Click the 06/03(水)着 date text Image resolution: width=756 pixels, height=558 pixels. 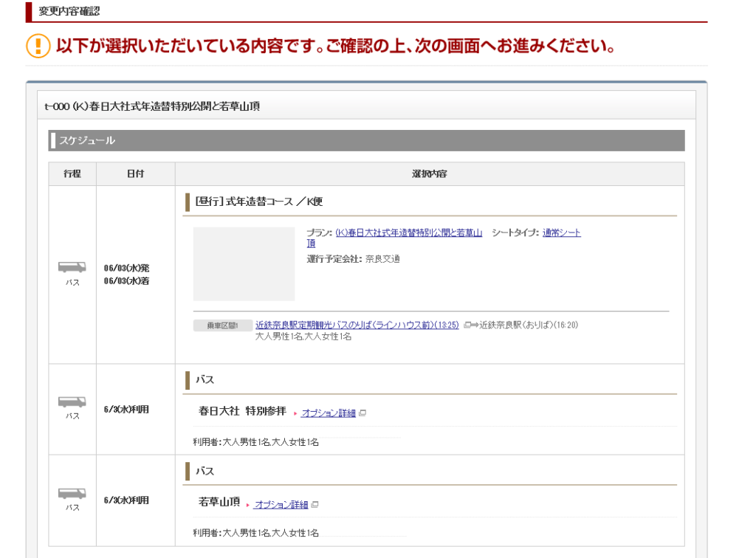tap(127, 281)
